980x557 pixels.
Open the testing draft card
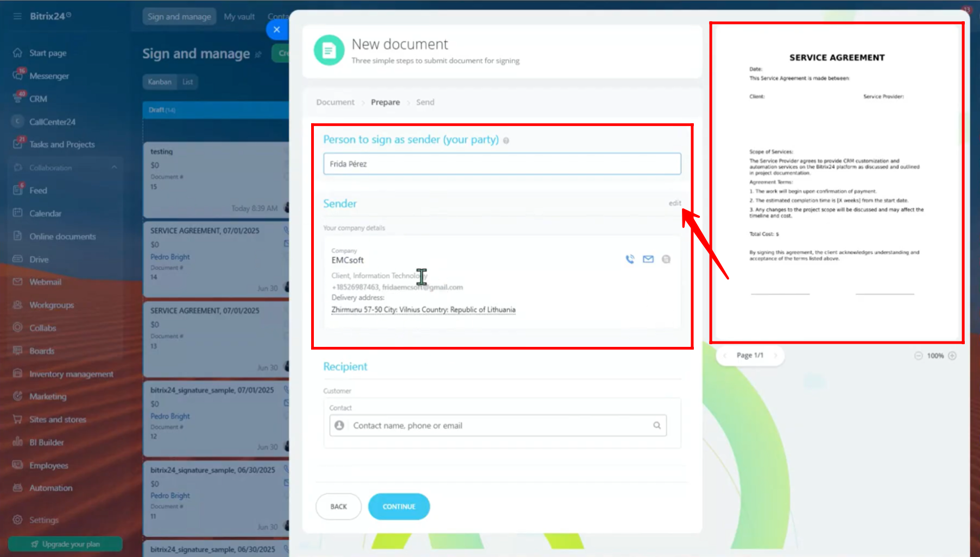[x=216, y=180]
